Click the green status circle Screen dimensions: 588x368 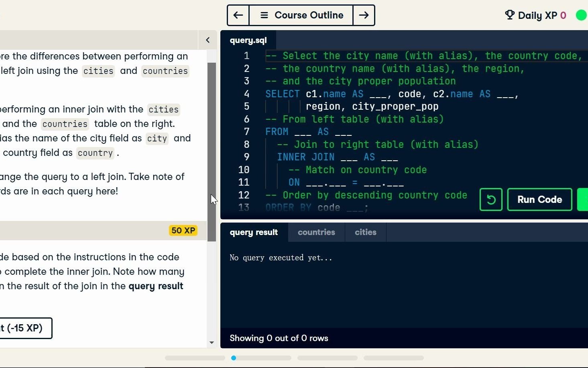point(581,15)
